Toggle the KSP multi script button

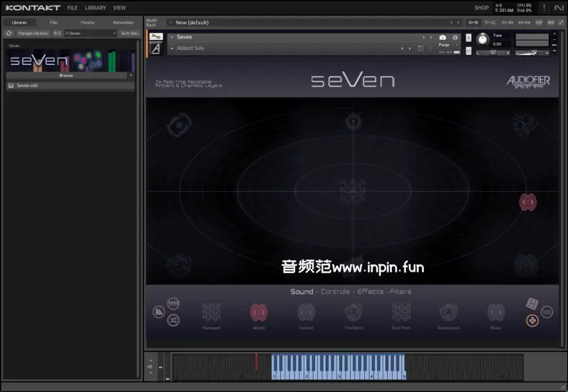(539, 23)
